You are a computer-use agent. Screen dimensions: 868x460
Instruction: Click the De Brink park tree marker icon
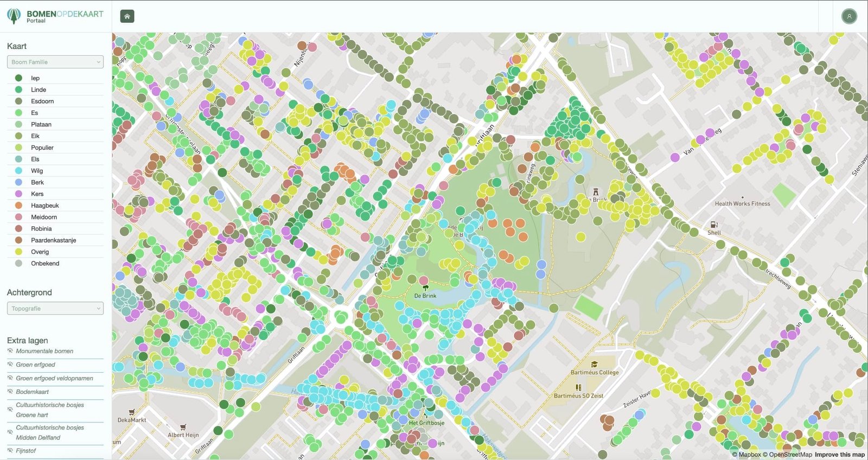tap(425, 287)
